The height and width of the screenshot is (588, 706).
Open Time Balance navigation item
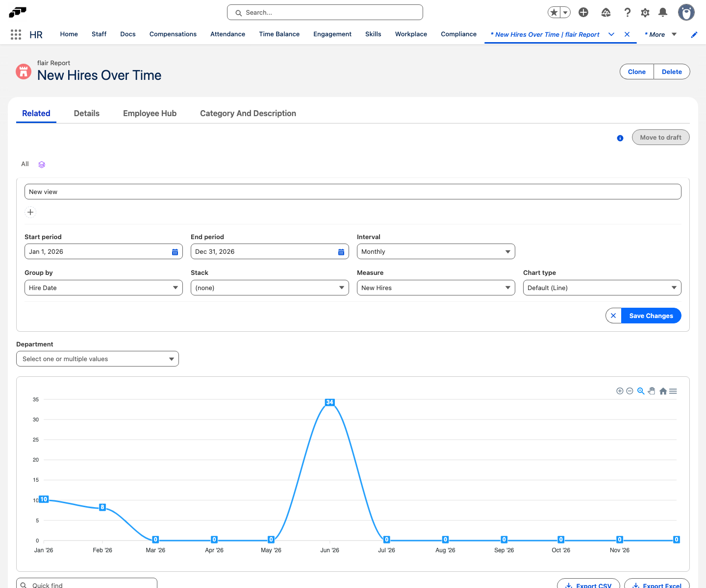[279, 34]
